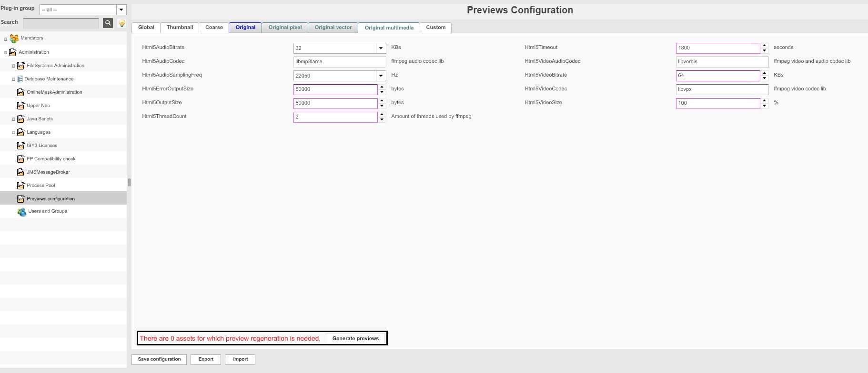Click the Upper Neo icon
Screen dimensions: 868x373
pyautogui.click(x=20, y=106)
